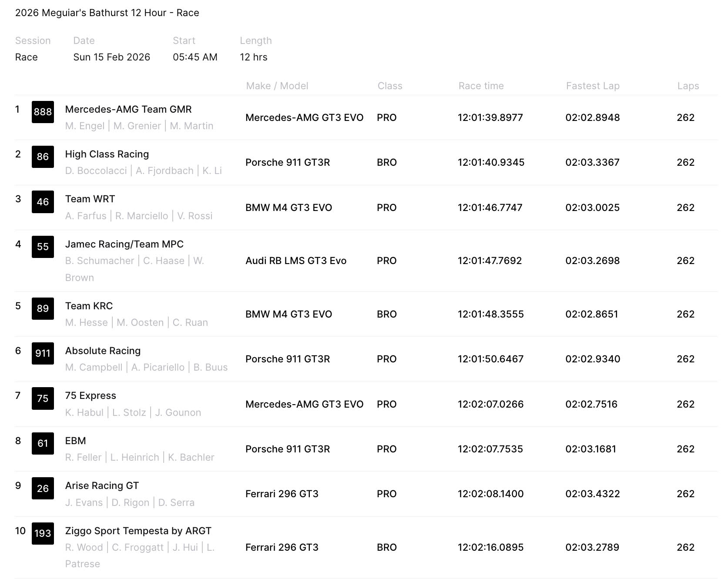Click the 86 car number badge
Image resolution: width=728 pixels, height=579 pixels.
pos(43,157)
